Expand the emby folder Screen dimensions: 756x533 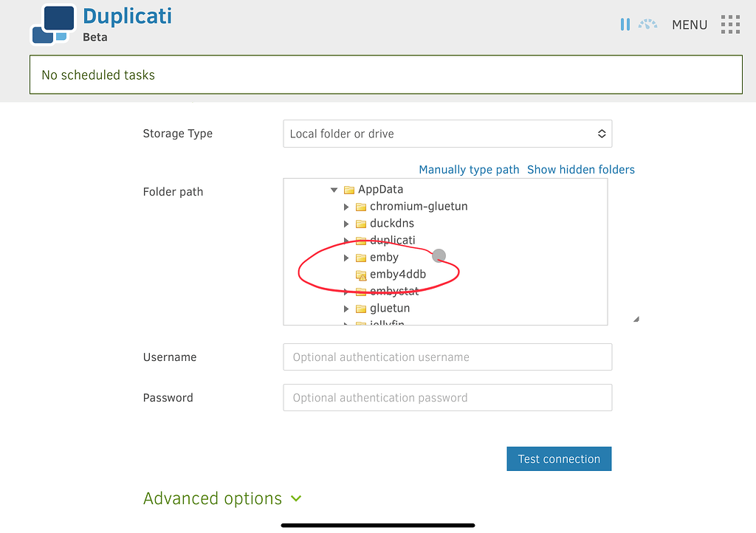click(346, 257)
